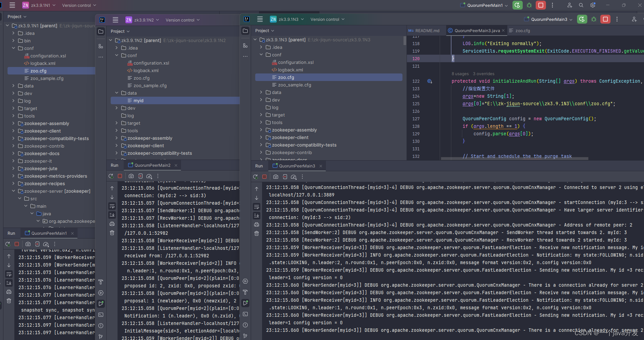Expand zookeeper-assembly folder in N1 tree
Screen dimensions: 644x340
click(13, 123)
